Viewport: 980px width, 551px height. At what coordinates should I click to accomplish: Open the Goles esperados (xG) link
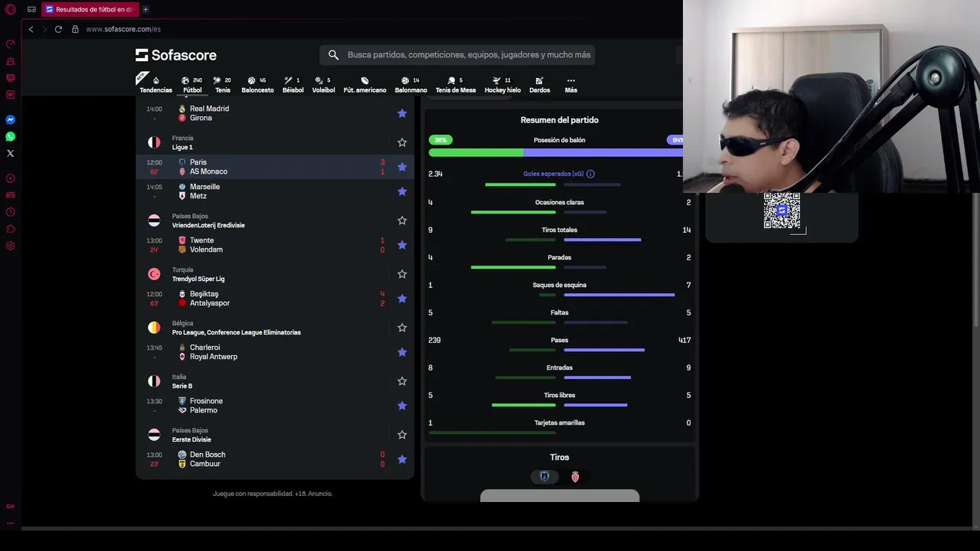pyautogui.click(x=554, y=174)
